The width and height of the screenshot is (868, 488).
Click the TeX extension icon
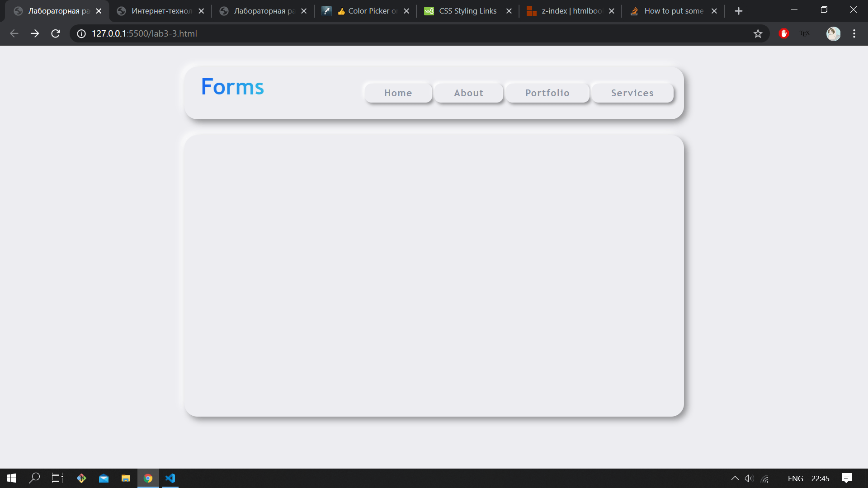[805, 33]
